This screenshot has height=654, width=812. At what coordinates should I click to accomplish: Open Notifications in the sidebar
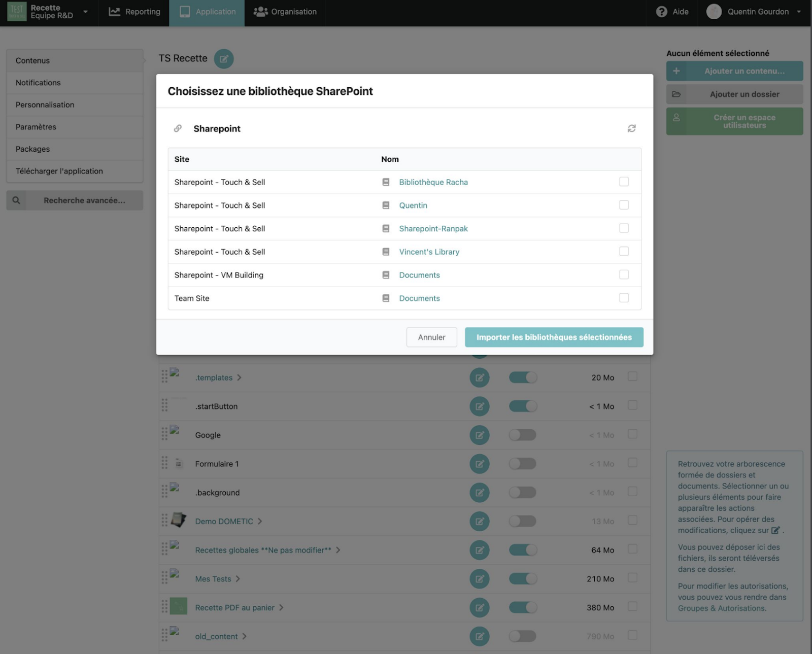coord(75,83)
